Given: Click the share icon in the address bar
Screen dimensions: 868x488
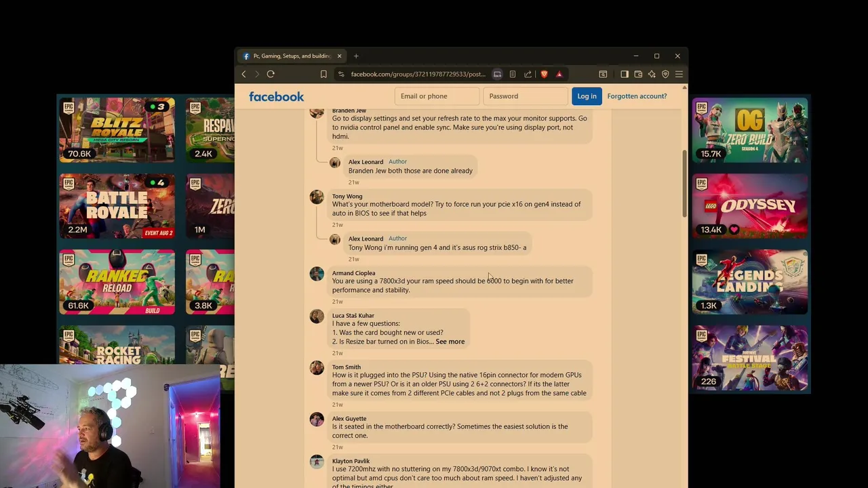Looking at the screenshot, I should point(528,74).
